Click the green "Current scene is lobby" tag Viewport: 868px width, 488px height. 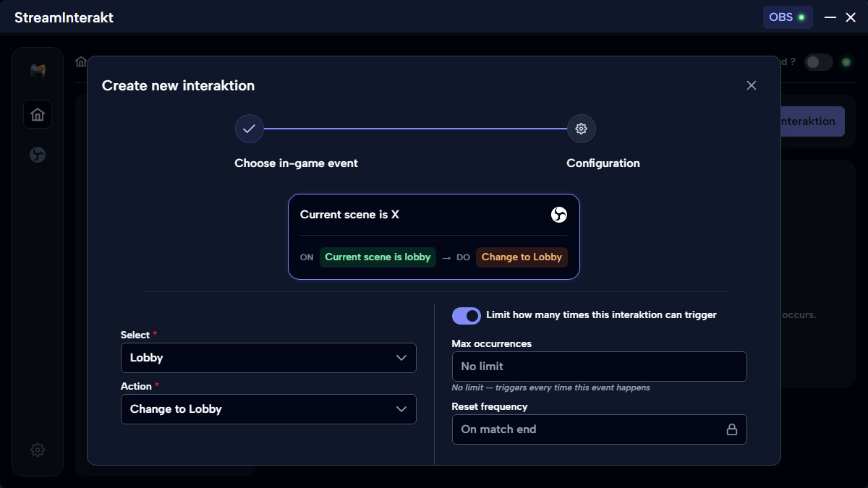(378, 257)
